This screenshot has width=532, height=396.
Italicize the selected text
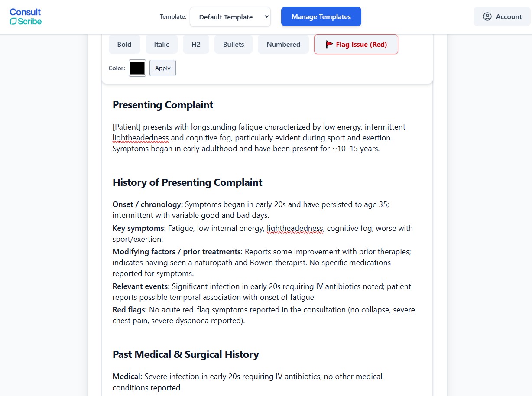[161, 44]
